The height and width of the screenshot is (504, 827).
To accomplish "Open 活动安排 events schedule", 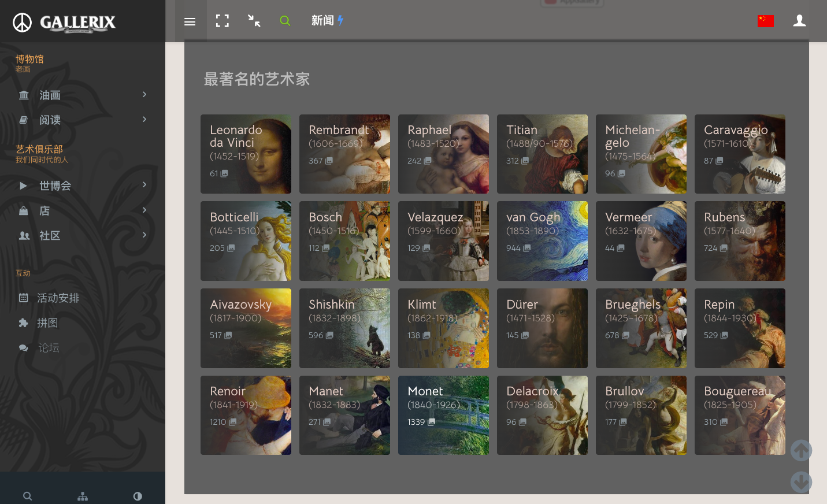I will 58,298.
